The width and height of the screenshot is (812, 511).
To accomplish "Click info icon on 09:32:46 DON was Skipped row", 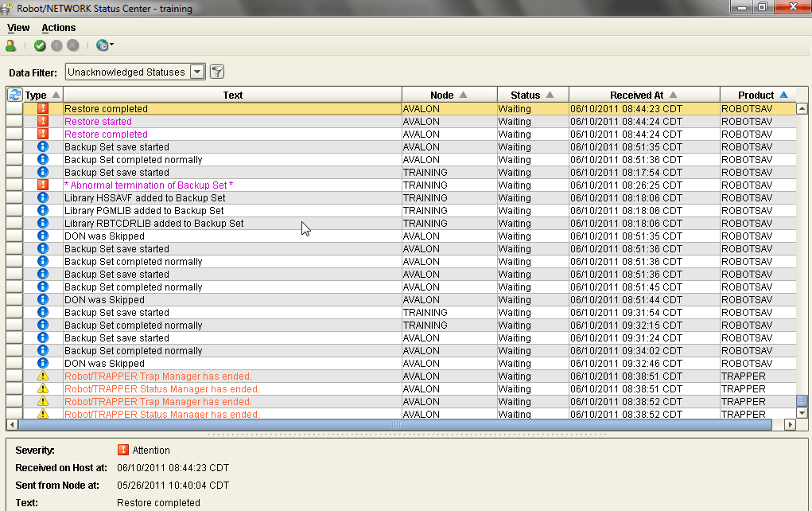I will [x=43, y=363].
